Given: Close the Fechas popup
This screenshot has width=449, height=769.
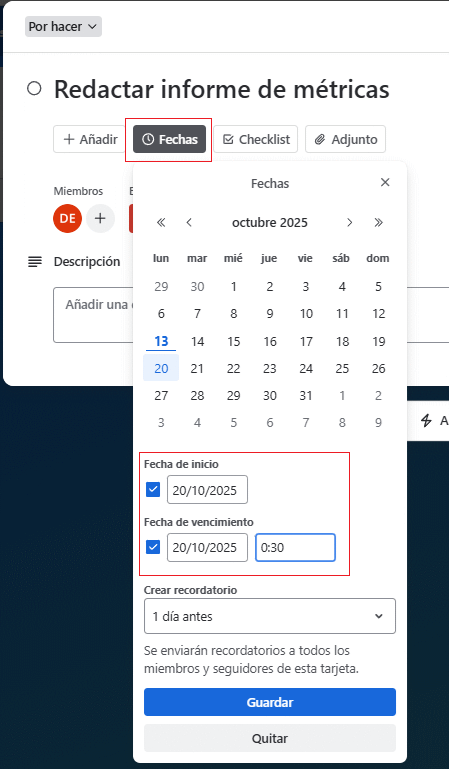Looking at the screenshot, I should (x=385, y=182).
